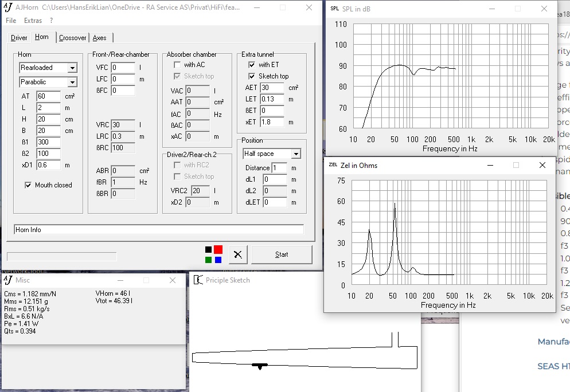Click the dLET field

(x=275, y=202)
